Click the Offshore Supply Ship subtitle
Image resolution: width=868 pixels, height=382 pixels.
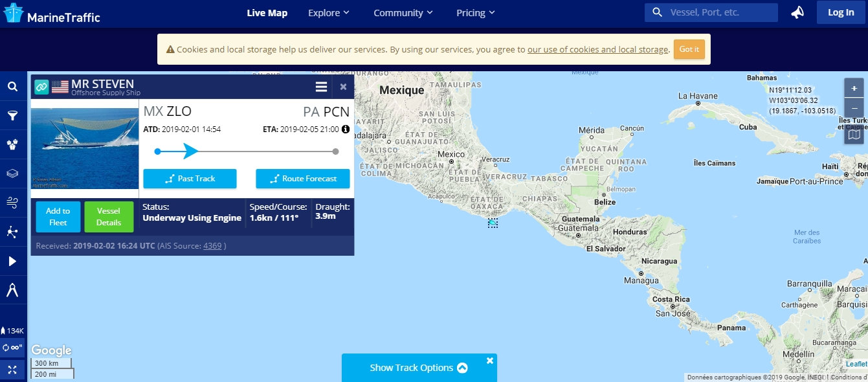[x=106, y=93]
